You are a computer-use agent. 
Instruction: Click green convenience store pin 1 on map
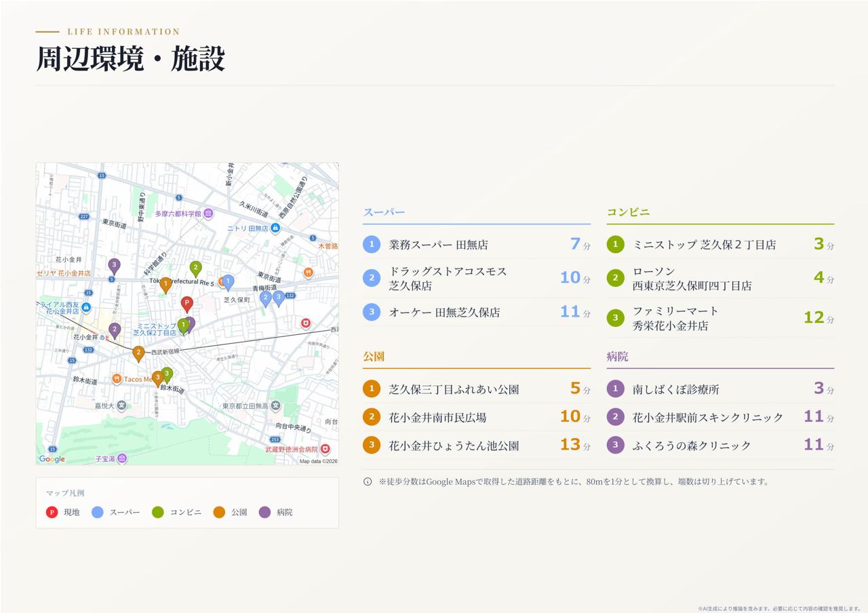click(x=183, y=326)
